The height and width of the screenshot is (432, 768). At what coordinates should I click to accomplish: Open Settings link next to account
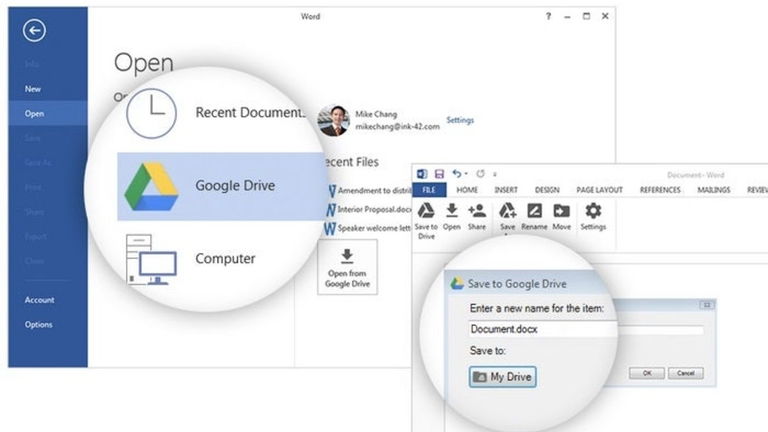click(x=460, y=120)
